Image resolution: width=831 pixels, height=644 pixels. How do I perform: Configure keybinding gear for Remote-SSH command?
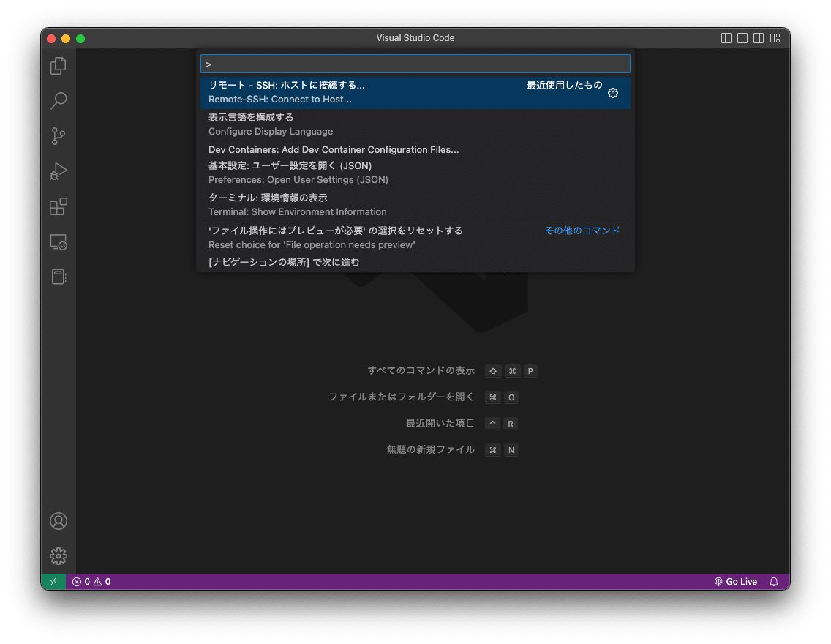point(613,93)
